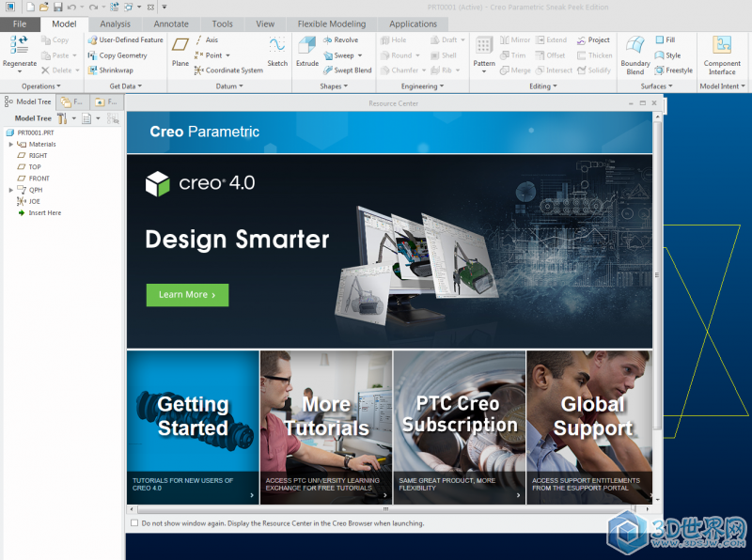Open the File menu

[20, 24]
